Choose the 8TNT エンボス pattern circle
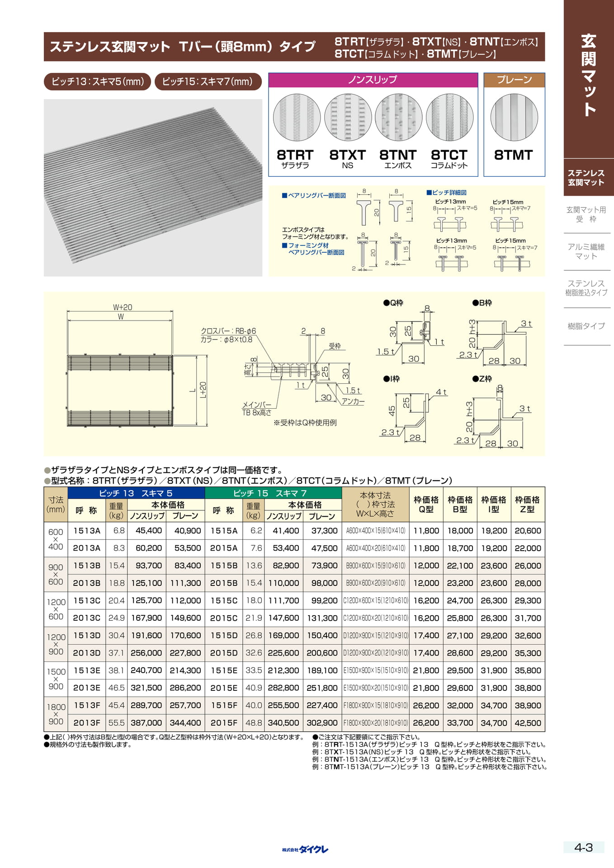 398,118
